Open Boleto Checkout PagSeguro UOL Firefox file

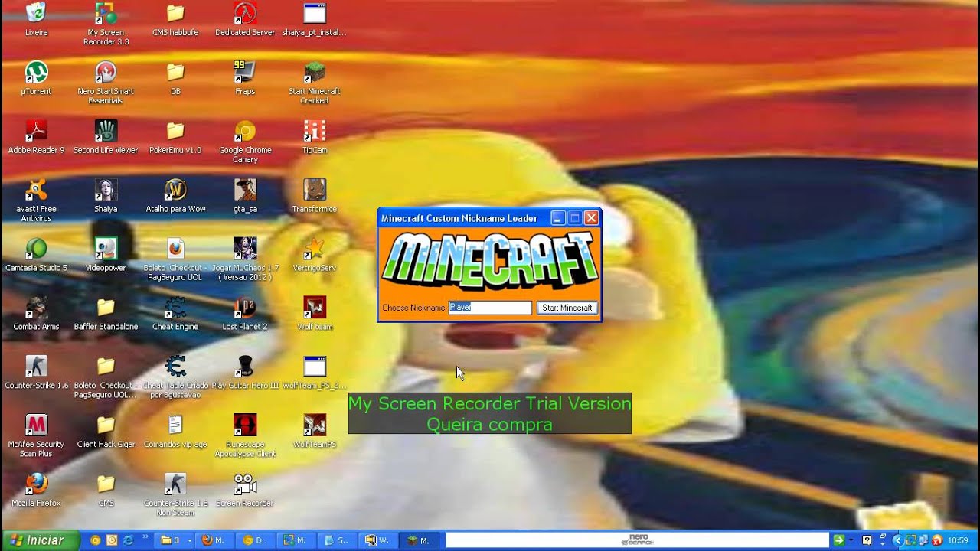point(175,259)
